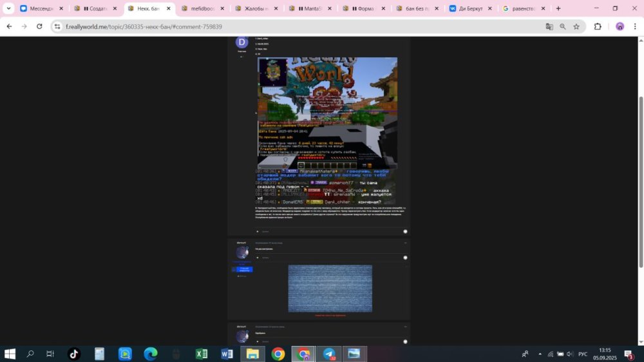Open the Photos app on the taskbar

[354, 354]
